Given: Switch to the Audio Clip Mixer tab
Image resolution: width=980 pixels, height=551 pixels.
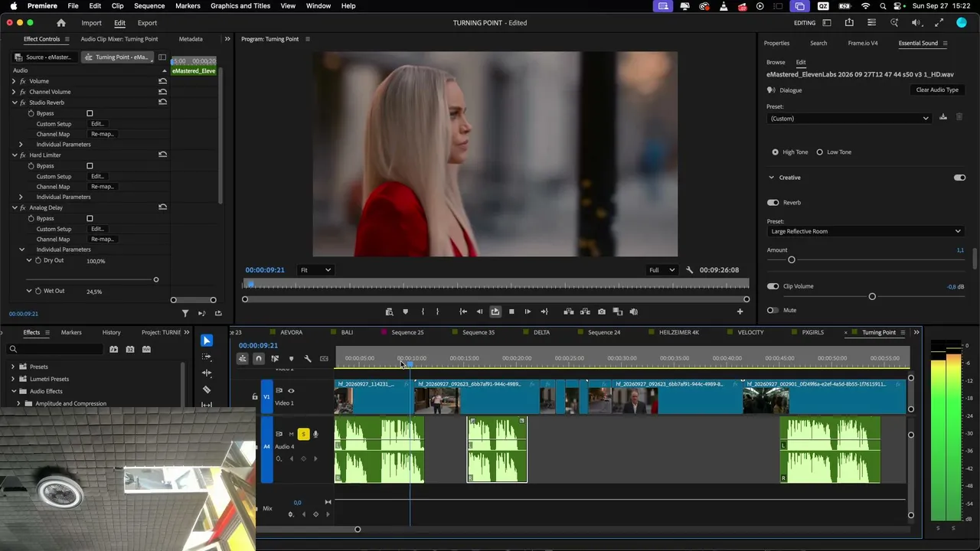Looking at the screenshot, I should pyautogui.click(x=119, y=39).
